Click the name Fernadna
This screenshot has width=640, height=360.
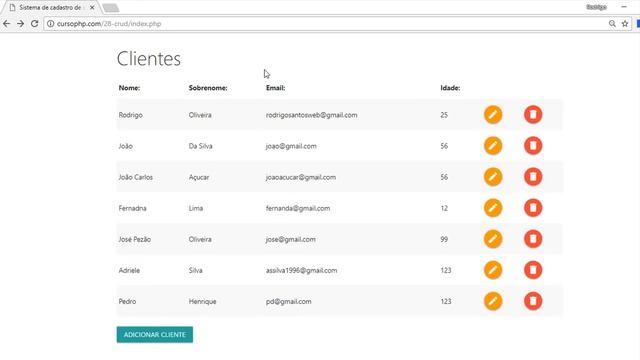132,208
